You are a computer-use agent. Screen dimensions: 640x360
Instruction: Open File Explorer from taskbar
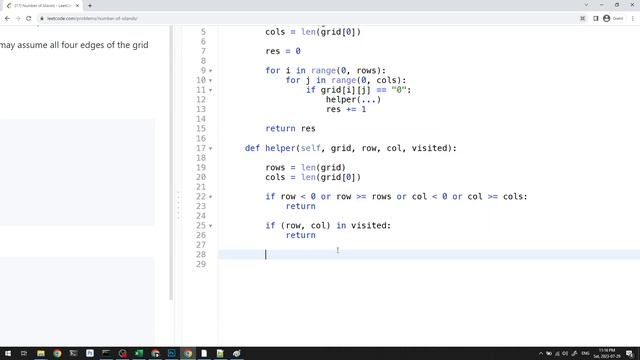[41, 353]
